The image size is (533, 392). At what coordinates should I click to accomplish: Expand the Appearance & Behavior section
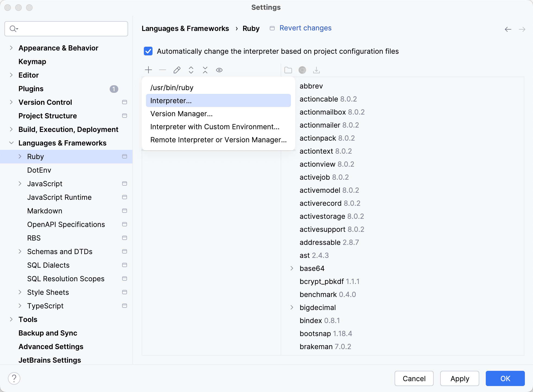(11, 48)
